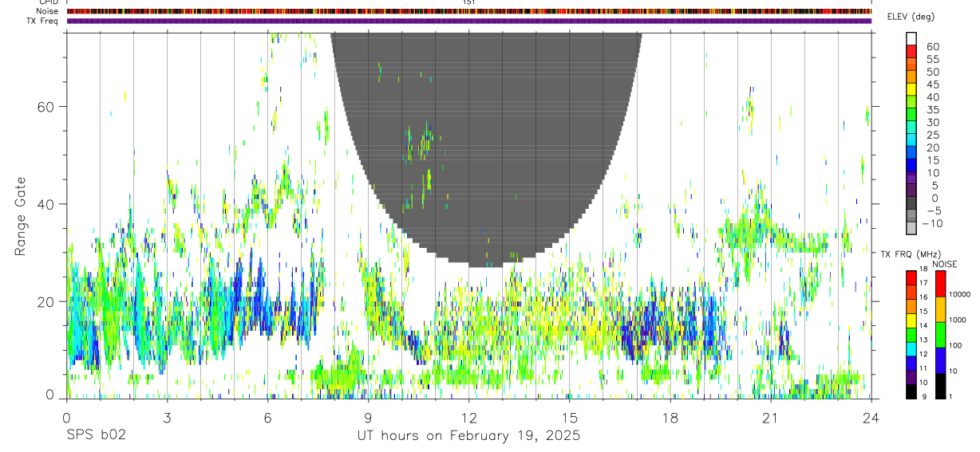
Task: Click the 'ELEV (deg)' colorbar title
Action: coord(911,18)
